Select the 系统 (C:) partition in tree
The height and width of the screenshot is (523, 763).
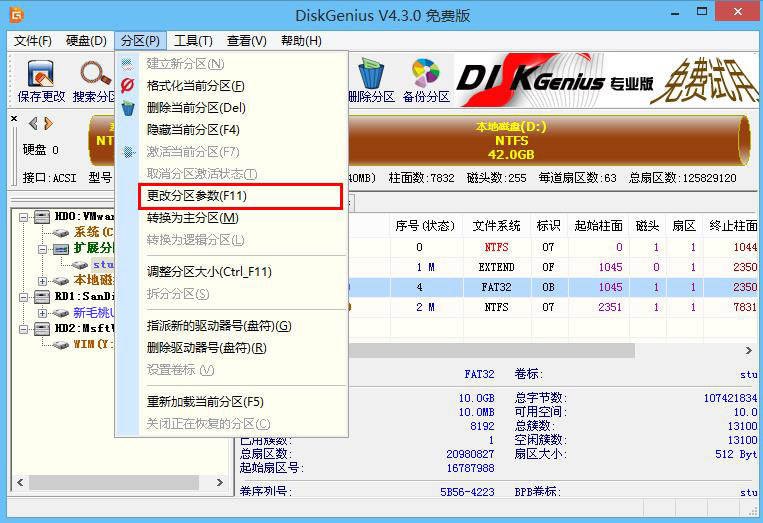93,232
